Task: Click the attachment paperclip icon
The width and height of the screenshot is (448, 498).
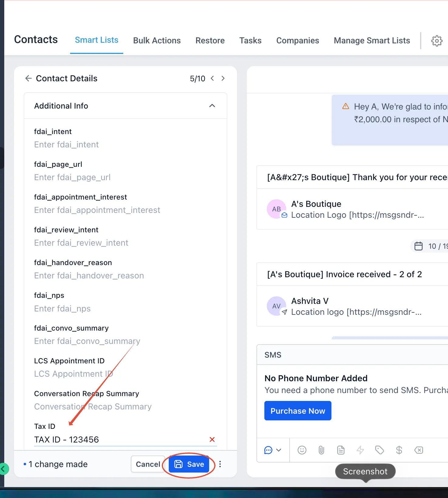Action: [x=321, y=450]
